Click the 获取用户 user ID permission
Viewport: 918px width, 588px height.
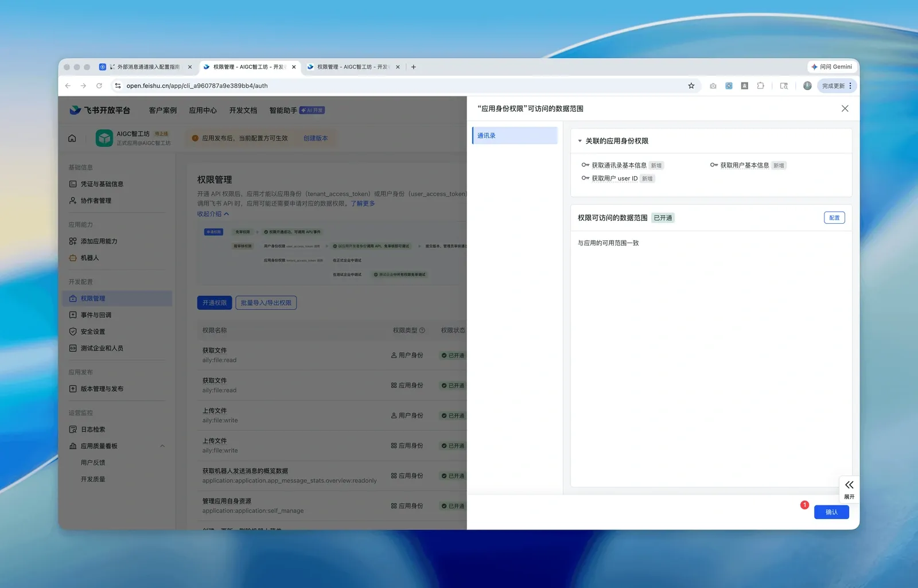click(614, 178)
